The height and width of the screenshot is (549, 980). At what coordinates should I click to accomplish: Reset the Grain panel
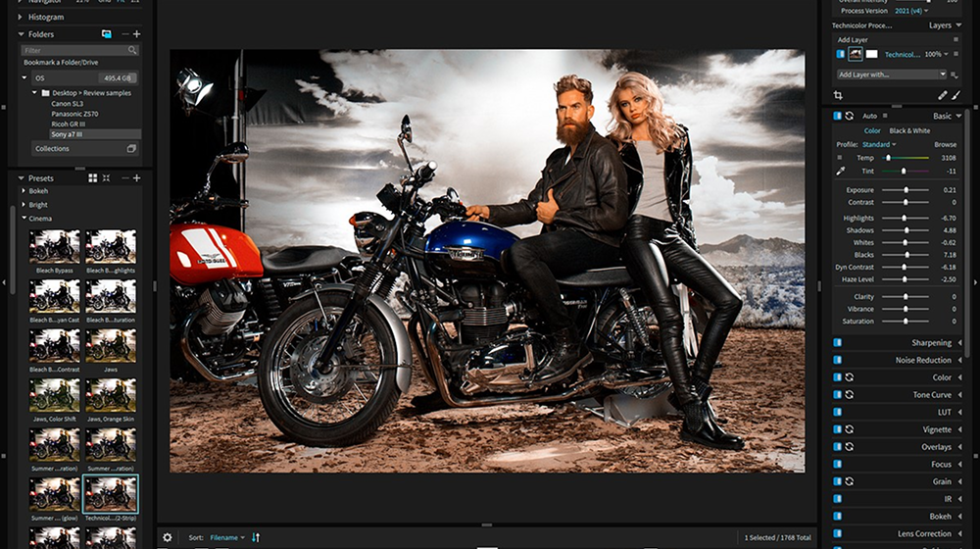click(850, 481)
